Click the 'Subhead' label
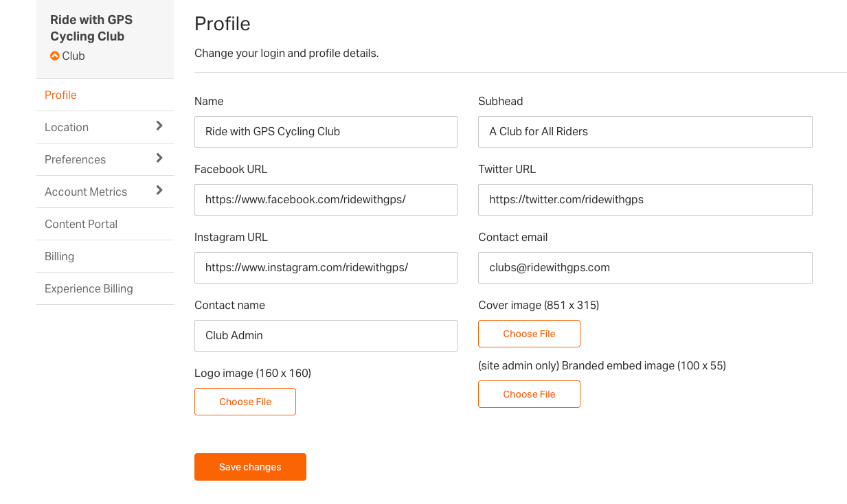Screen dimensions: 847x504 (501, 101)
